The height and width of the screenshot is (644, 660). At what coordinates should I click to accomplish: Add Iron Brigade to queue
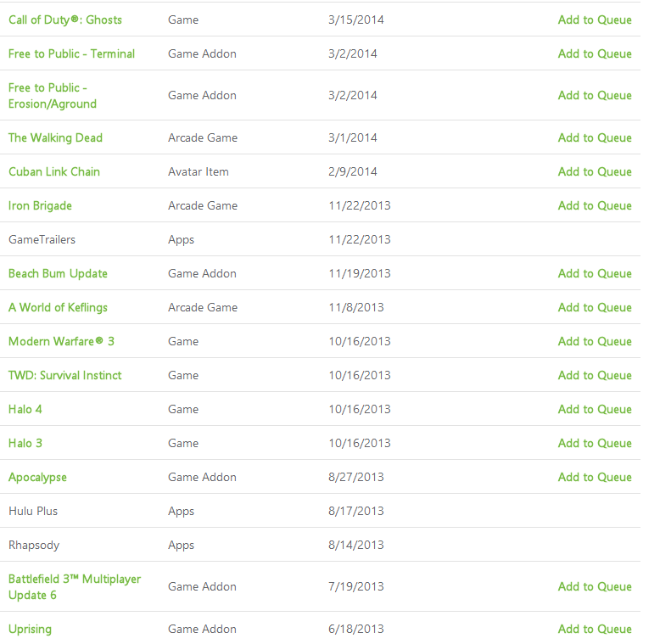(595, 206)
